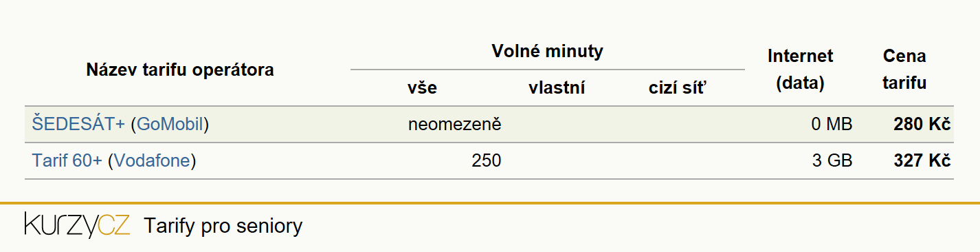980x252 pixels.
Task: Open the GoMobil operator link
Action: pyautogui.click(x=170, y=125)
